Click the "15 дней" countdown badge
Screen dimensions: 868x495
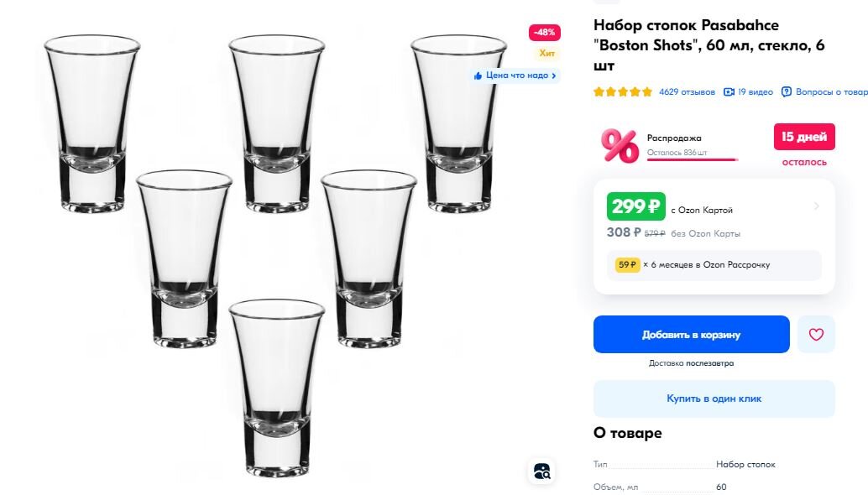coord(803,136)
